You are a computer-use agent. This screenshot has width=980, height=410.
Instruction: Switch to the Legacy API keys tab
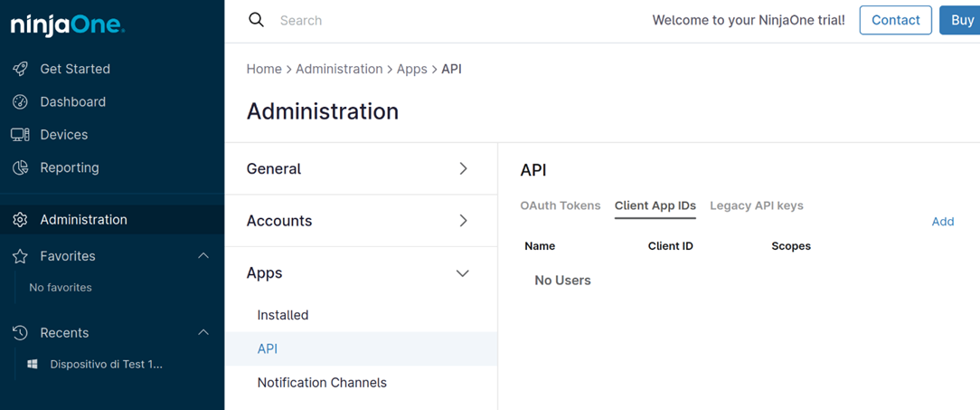point(757,205)
